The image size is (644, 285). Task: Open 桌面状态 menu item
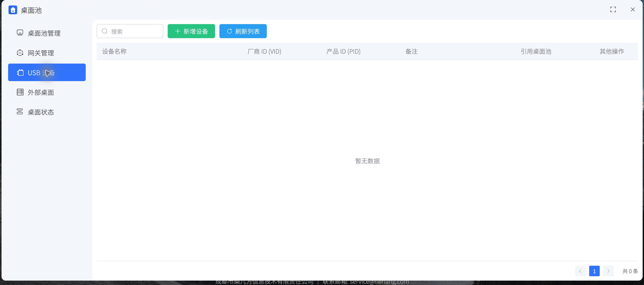(47, 112)
